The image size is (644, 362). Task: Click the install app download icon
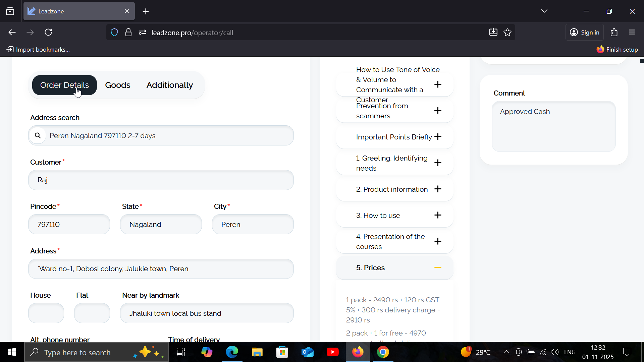coord(493,33)
